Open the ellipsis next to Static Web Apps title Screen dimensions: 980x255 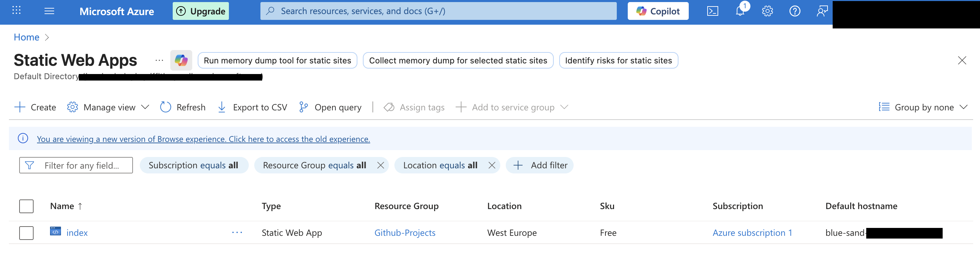click(159, 61)
